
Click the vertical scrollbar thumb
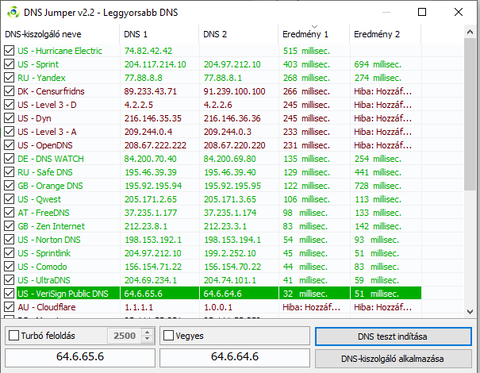470,114
